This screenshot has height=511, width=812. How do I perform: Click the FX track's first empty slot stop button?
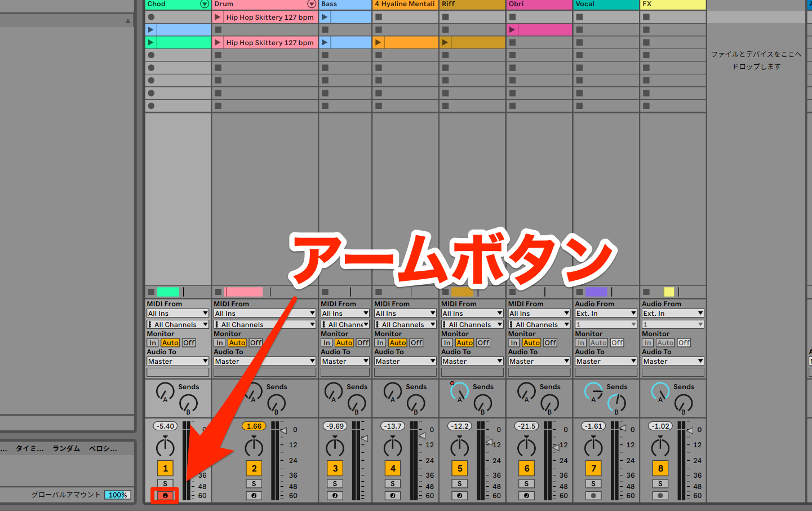click(646, 17)
